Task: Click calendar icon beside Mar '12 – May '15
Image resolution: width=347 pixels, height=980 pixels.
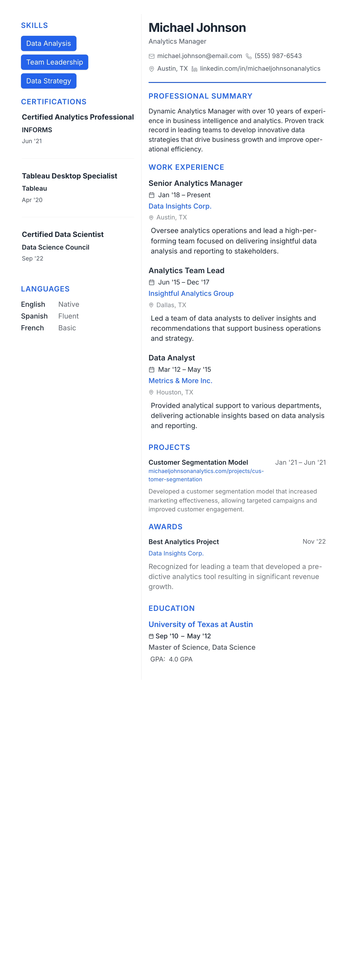Action: (x=152, y=369)
